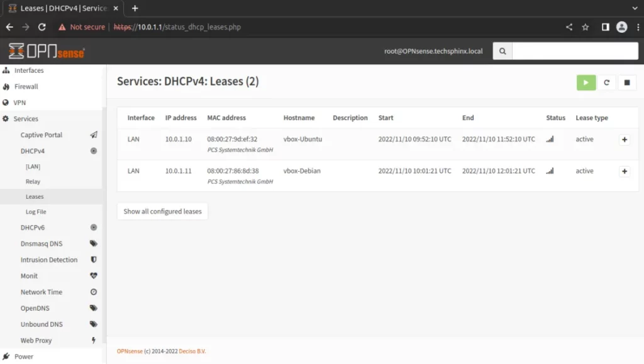Open the DHCPv4 Relay page
The image size is (644, 364).
pos(33,182)
